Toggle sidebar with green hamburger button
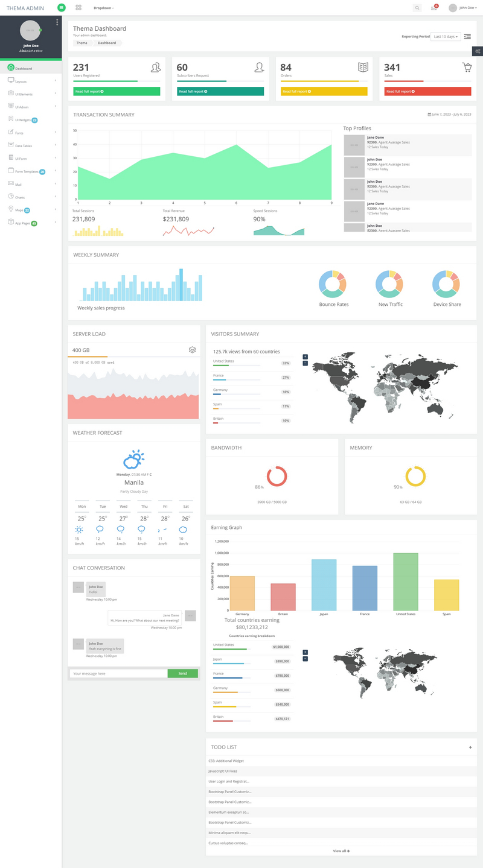Image resolution: width=483 pixels, height=868 pixels. pos(61,8)
